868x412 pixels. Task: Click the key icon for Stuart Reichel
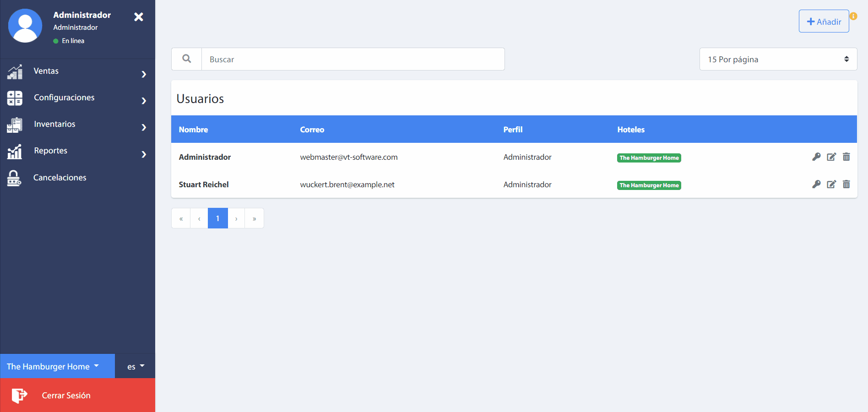[x=816, y=184]
